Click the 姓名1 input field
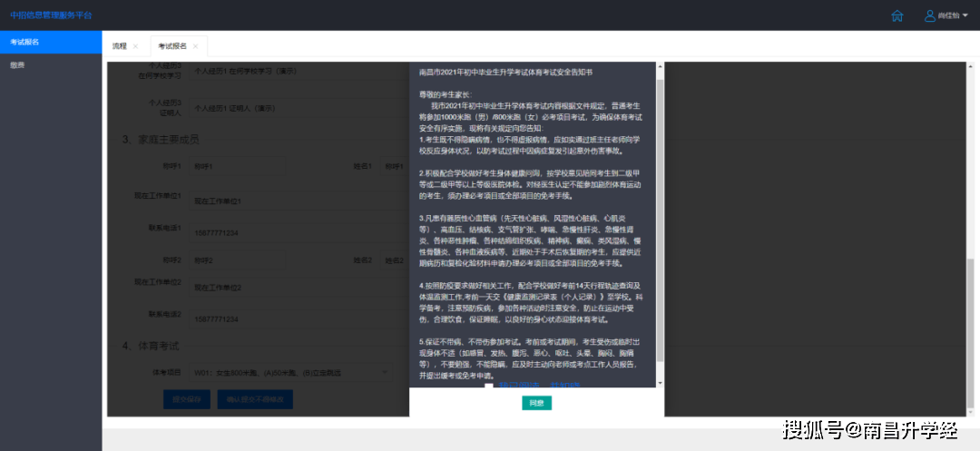The height and width of the screenshot is (451, 980). (395, 166)
